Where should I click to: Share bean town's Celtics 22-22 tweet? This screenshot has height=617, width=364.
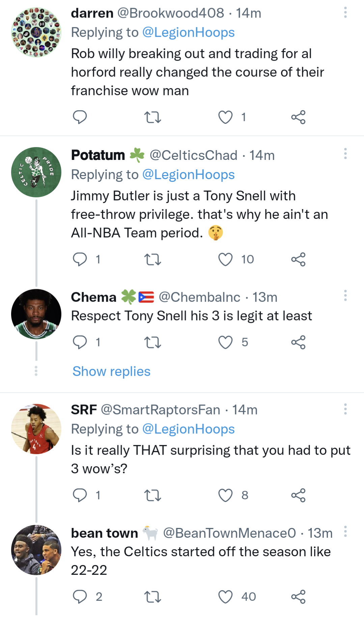pos(298,597)
